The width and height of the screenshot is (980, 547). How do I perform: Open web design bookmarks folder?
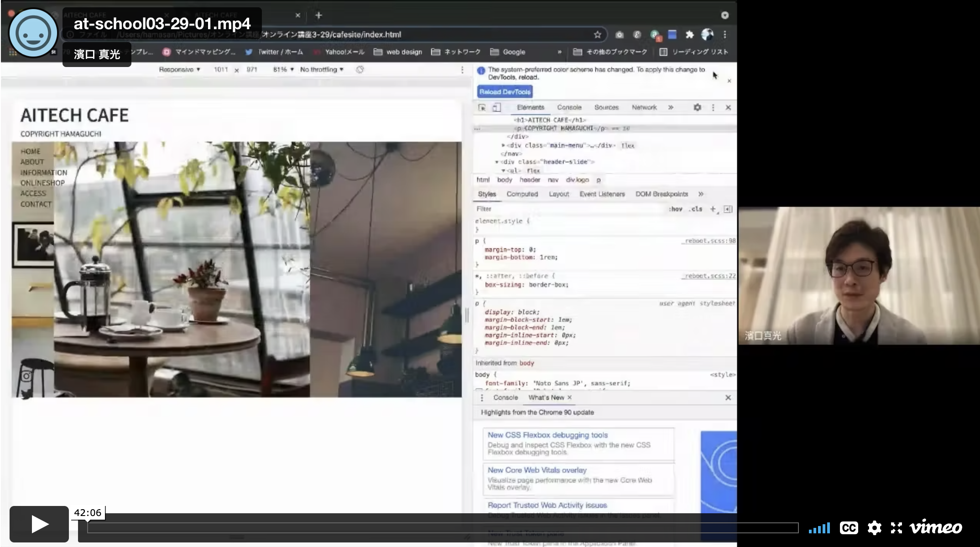(398, 52)
